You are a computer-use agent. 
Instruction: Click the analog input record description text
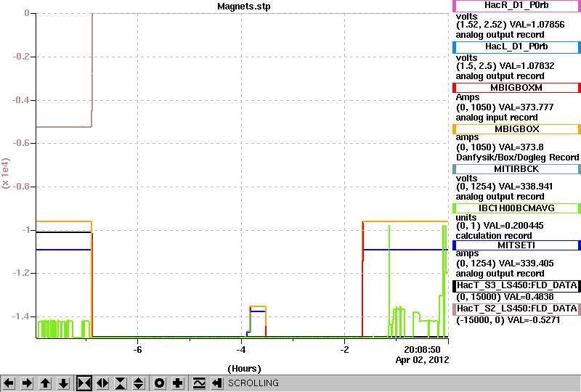pyautogui.click(x=497, y=118)
